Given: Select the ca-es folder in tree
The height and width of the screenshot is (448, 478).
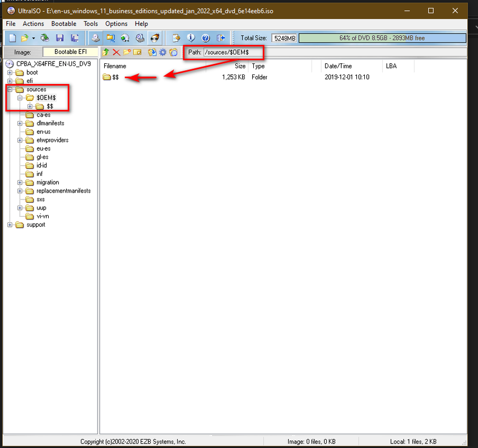Looking at the screenshot, I should [x=43, y=115].
